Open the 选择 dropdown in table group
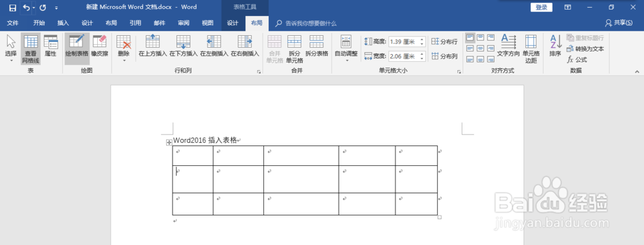The width and height of the screenshot is (644, 245). (x=11, y=49)
